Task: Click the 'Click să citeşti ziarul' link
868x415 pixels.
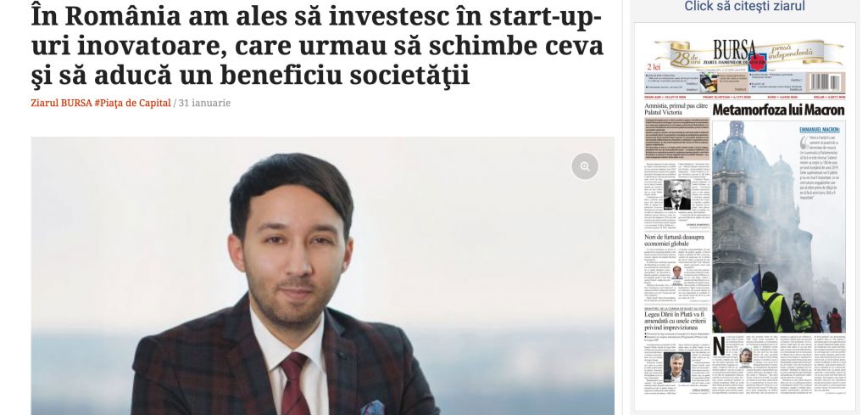Action: tap(744, 7)
